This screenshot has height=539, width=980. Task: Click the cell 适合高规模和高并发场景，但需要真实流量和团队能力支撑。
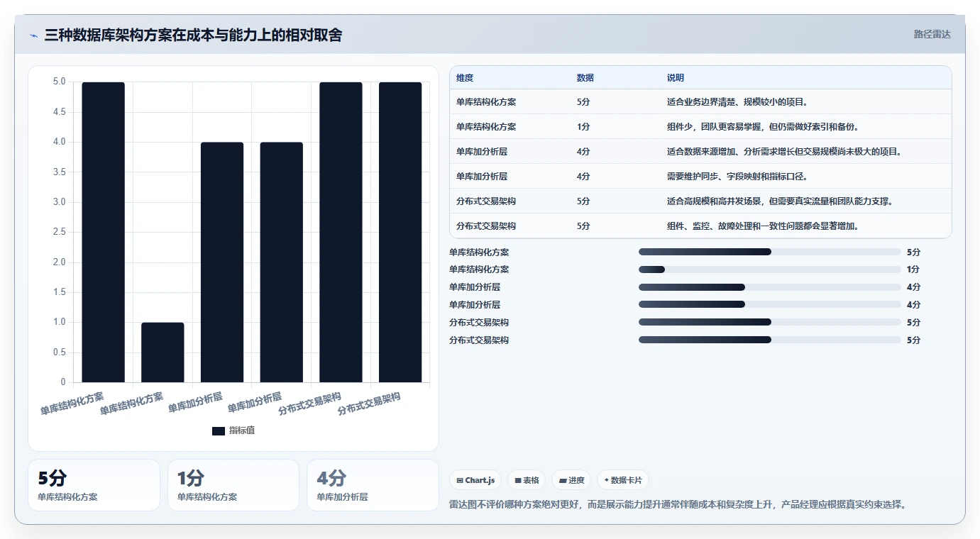[780, 201]
